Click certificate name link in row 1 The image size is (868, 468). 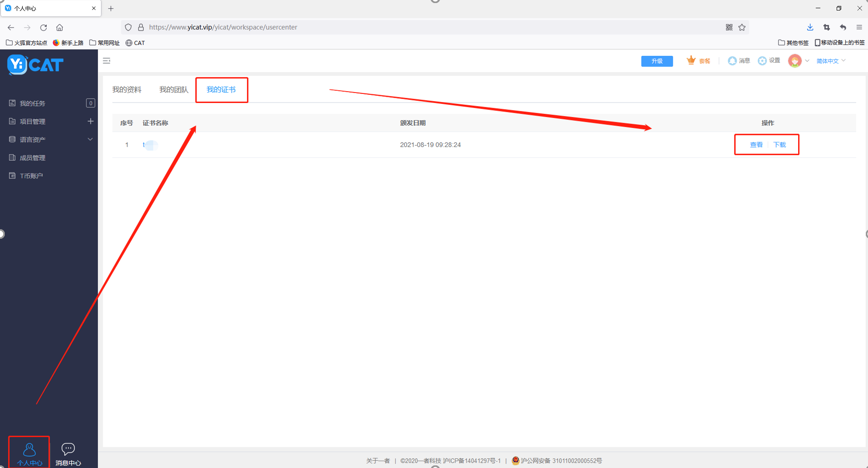coord(150,145)
